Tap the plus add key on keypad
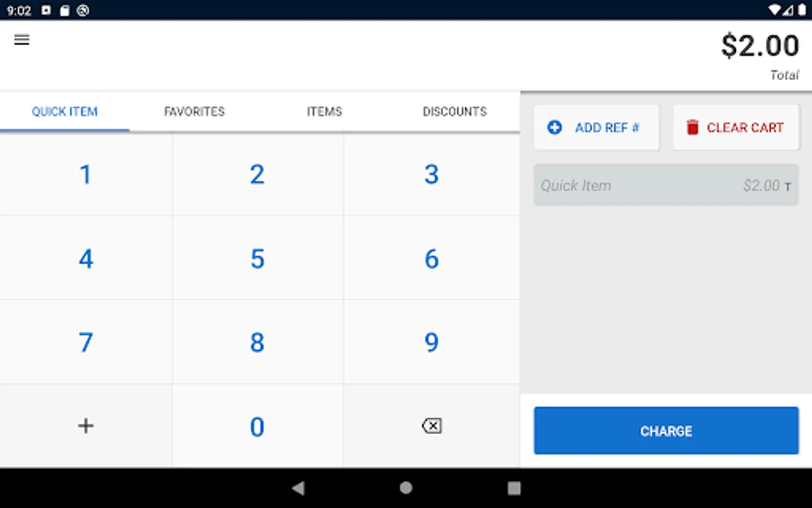 (x=86, y=426)
